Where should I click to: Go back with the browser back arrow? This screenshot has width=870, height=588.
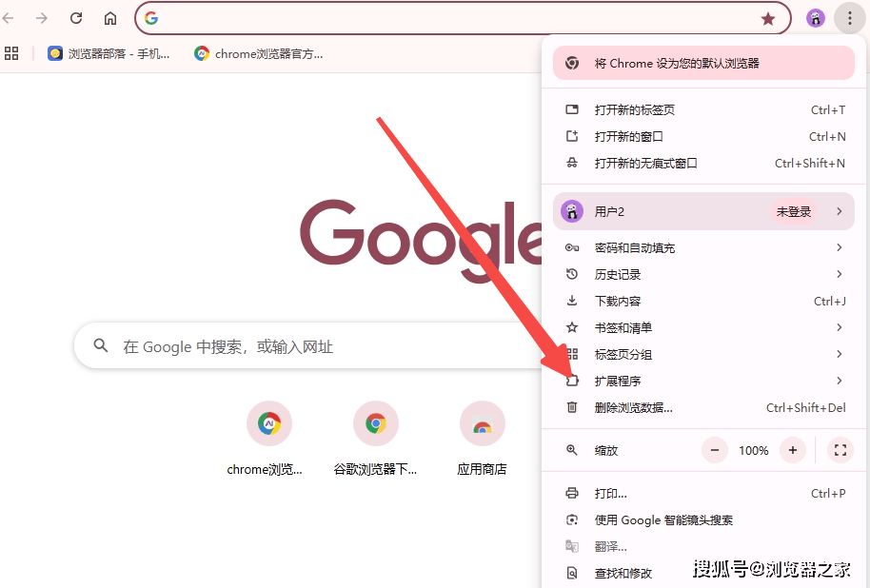[x=8, y=18]
